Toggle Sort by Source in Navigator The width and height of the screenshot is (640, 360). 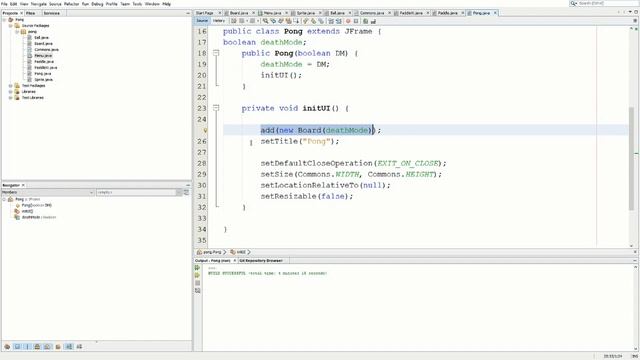point(79,347)
